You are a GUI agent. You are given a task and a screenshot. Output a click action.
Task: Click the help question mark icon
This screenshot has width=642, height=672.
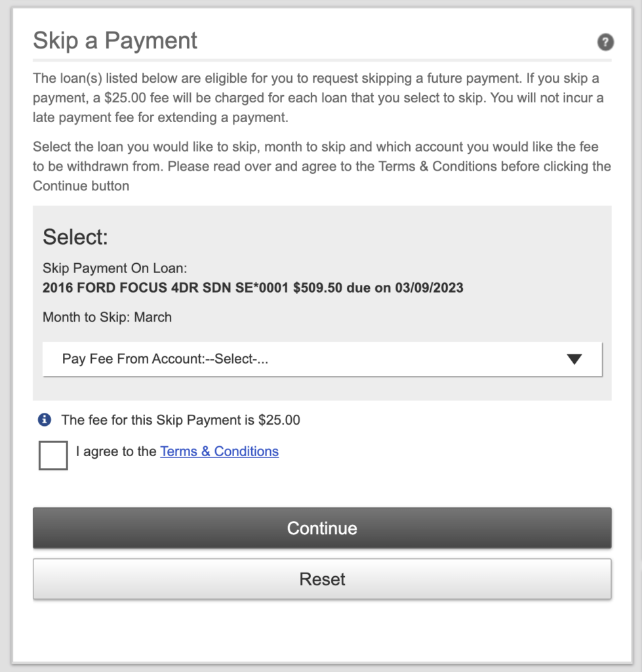605,43
